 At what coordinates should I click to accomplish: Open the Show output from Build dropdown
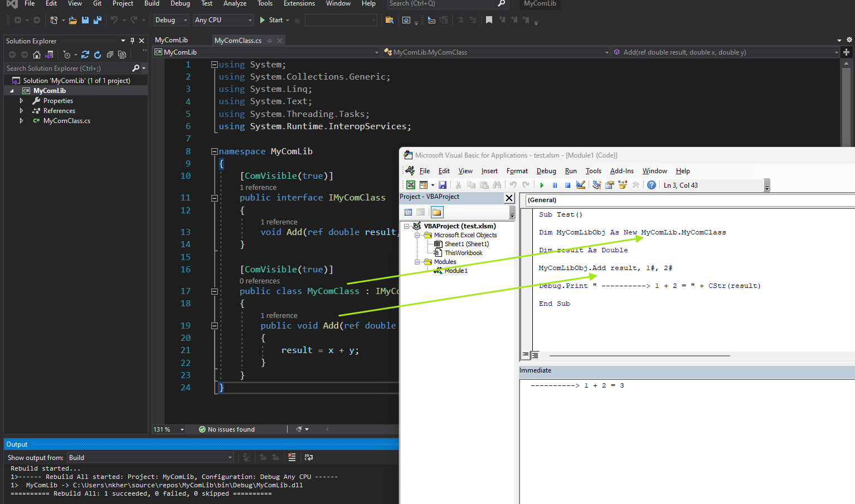pyautogui.click(x=150, y=457)
